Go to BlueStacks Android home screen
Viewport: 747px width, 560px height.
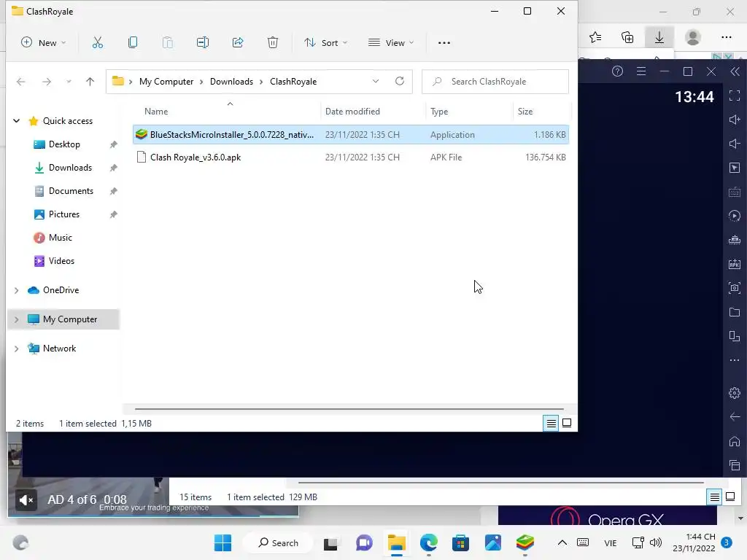click(735, 441)
